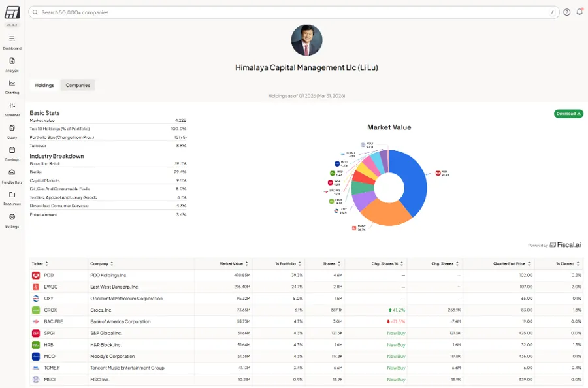Sort the table by % Portfolio column
This screenshot has height=388, width=588.
(x=288, y=263)
